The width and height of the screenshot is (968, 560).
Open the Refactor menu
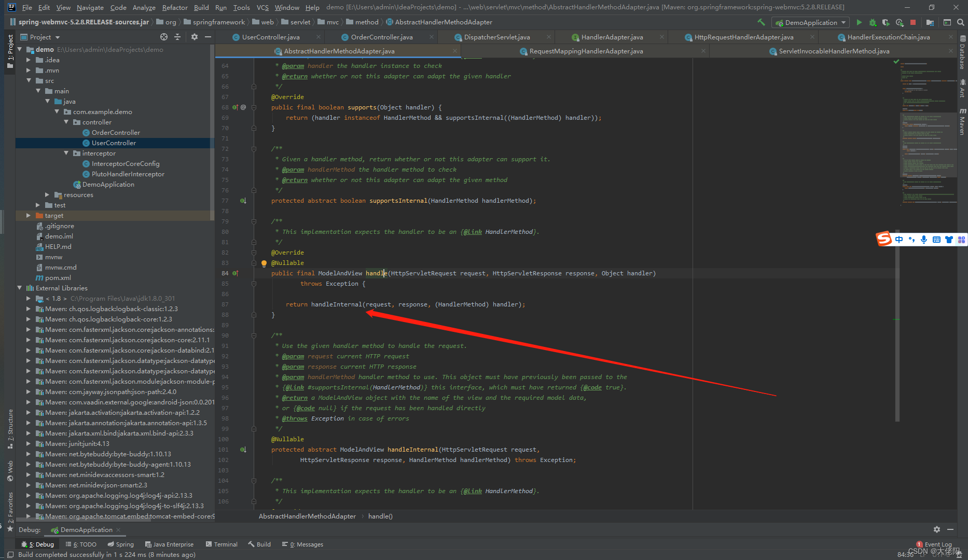[175, 7]
